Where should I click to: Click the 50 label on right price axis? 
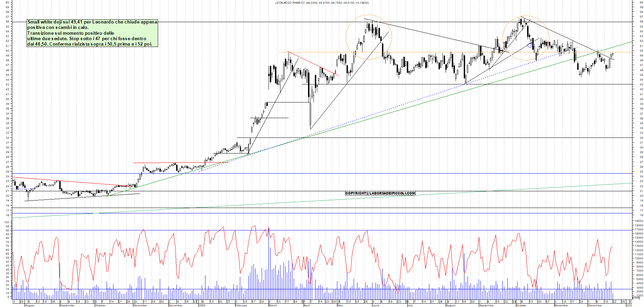click(x=641, y=51)
